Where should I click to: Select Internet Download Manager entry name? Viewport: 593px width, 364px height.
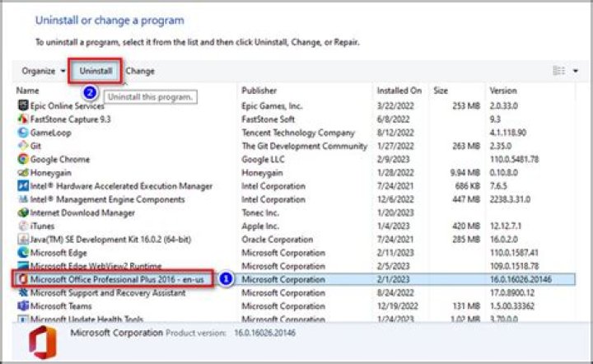click(82, 212)
